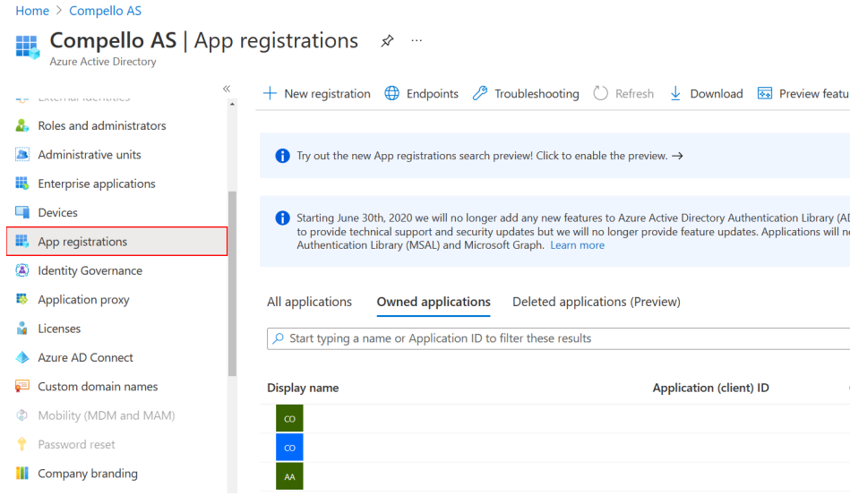Click the Custom domain names icon
Screen dimensions: 859x504
(x=21, y=387)
